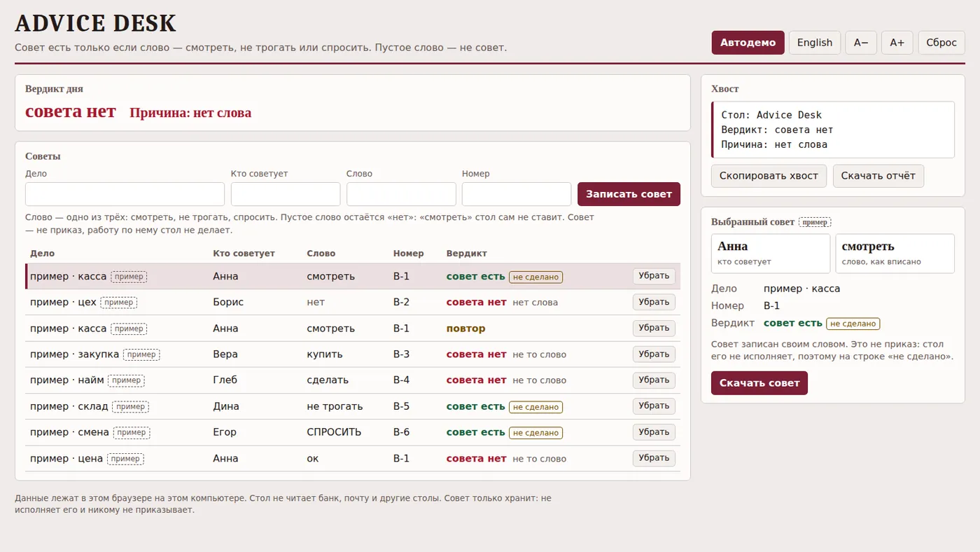Click the Записать совет button
Image resolution: width=980 pixels, height=552 pixels.
(x=629, y=194)
